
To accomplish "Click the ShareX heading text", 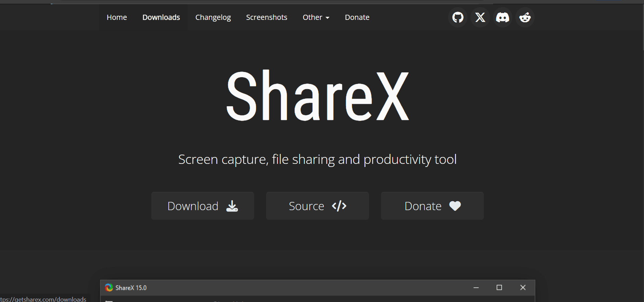I will click(318, 95).
